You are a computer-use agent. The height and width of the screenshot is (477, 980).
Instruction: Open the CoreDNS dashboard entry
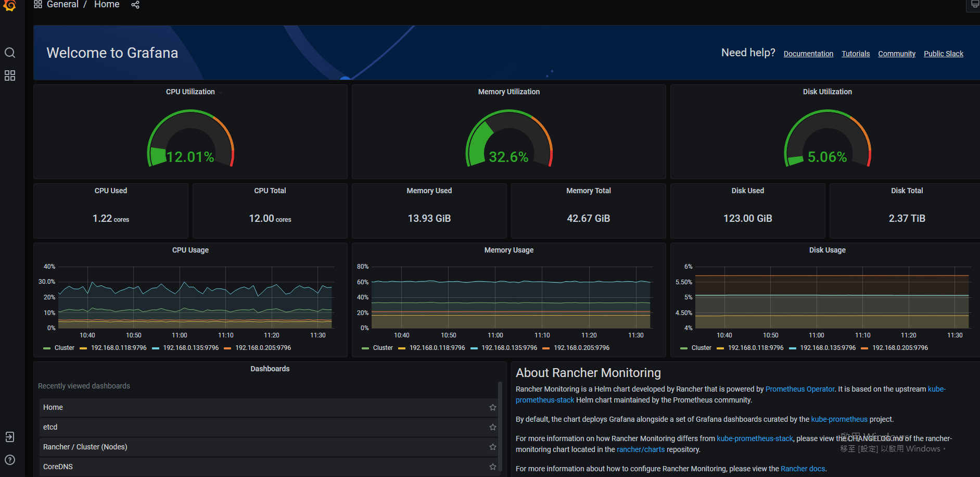(269, 467)
